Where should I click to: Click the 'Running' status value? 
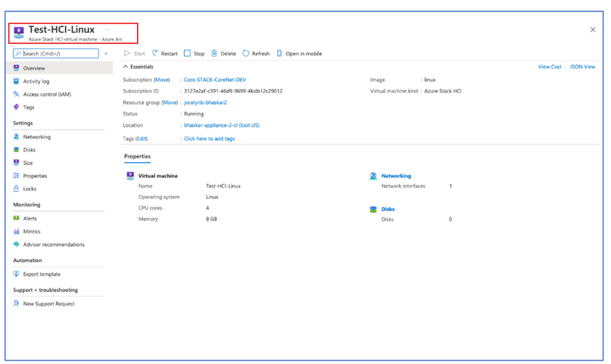tap(194, 114)
